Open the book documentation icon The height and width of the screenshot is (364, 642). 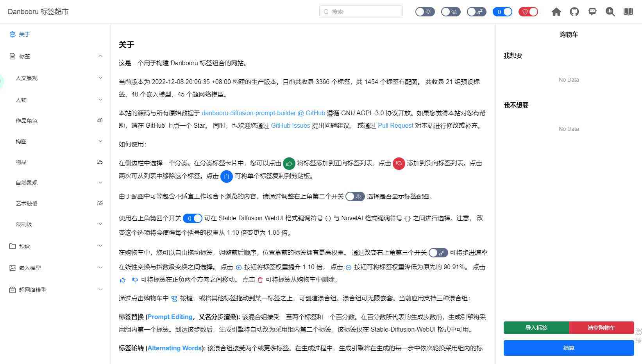coord(628,12)
